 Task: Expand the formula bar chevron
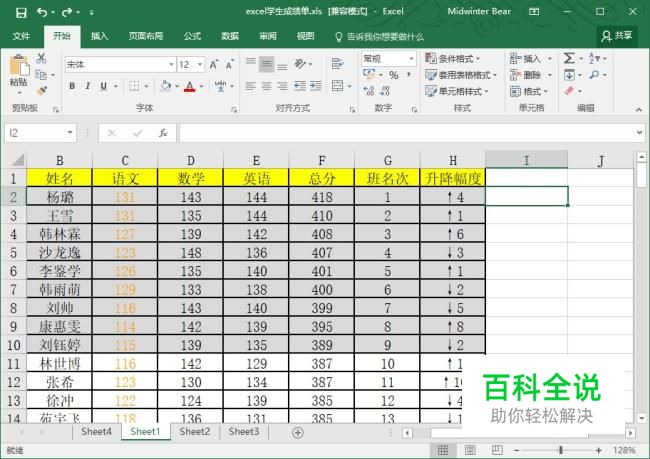click(x=639, y=133)
